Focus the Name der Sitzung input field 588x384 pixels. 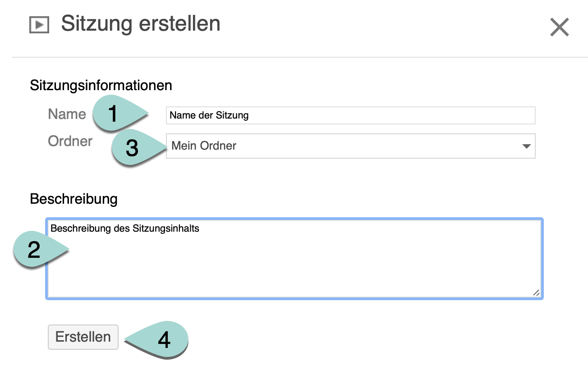350,115
